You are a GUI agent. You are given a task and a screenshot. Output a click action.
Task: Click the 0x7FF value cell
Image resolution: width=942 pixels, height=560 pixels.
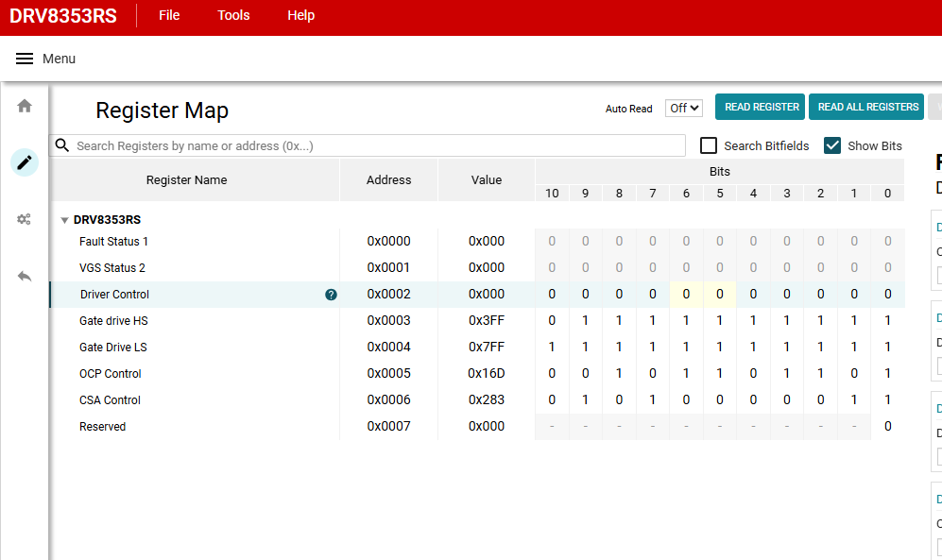487,347
